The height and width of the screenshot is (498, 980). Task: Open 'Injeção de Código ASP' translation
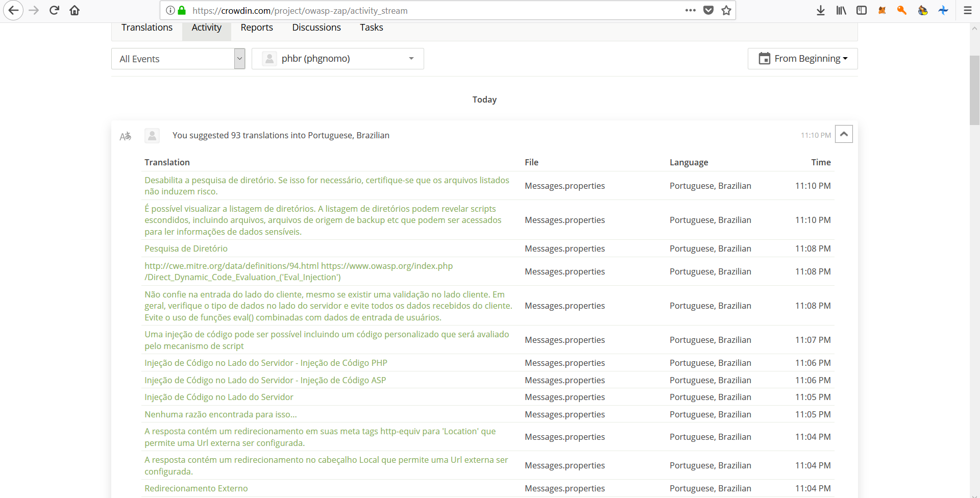(265, 380)
